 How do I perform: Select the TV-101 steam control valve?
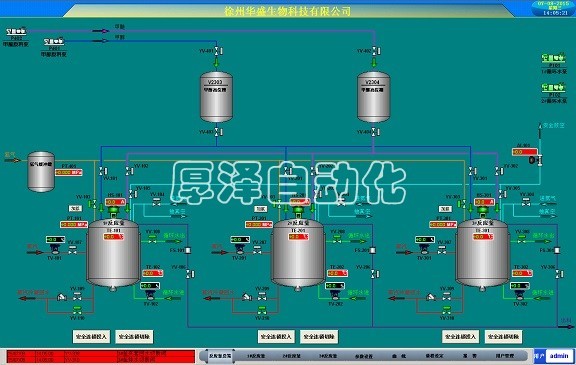(x=55, y=250)
